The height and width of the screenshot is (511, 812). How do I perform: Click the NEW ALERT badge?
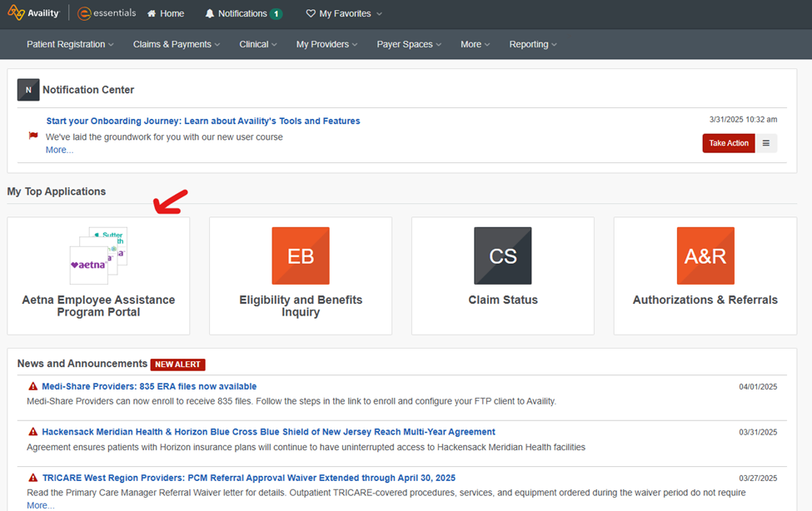(177, 365)
